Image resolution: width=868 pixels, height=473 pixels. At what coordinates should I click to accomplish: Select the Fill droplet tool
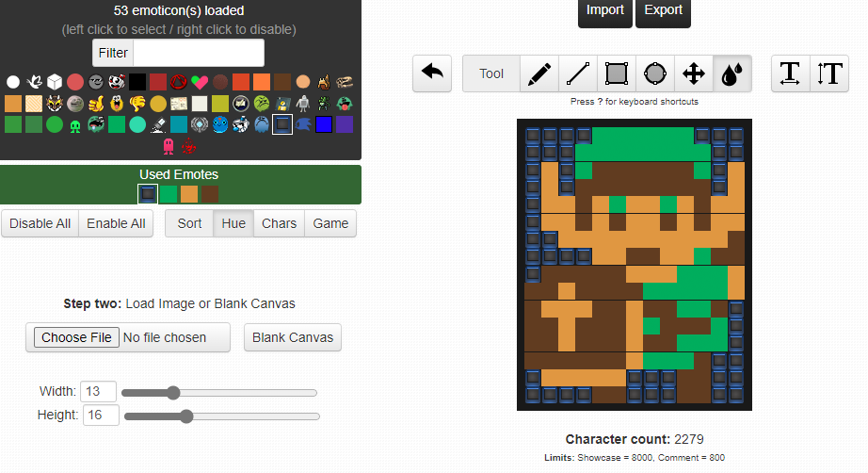click(x=731, y=73)
